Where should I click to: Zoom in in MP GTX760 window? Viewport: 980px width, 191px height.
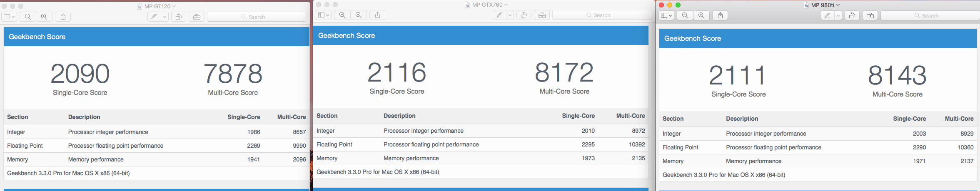(x=358, y=15)
